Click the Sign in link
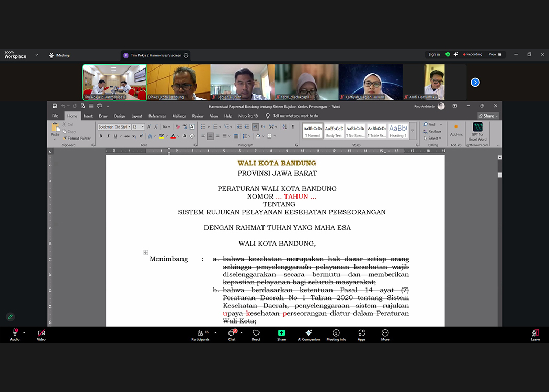The height and width of the screenshot is (392, 549). coord(434,54)
